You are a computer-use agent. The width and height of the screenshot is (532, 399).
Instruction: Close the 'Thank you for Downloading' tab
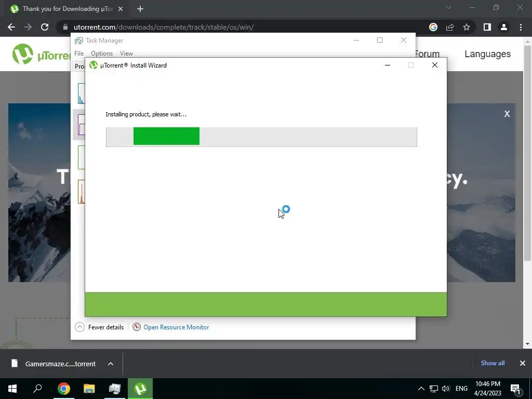click(x=121, y=9)
